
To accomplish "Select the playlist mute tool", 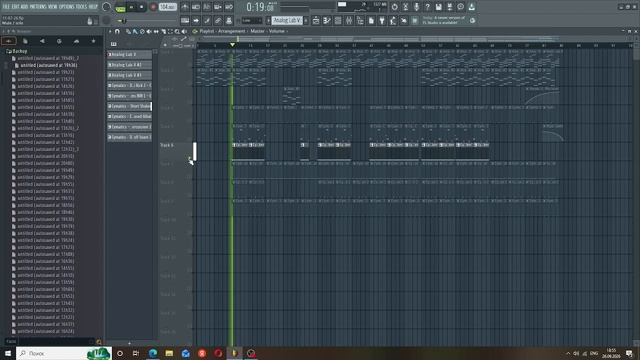I will click(x=149, y=31).
